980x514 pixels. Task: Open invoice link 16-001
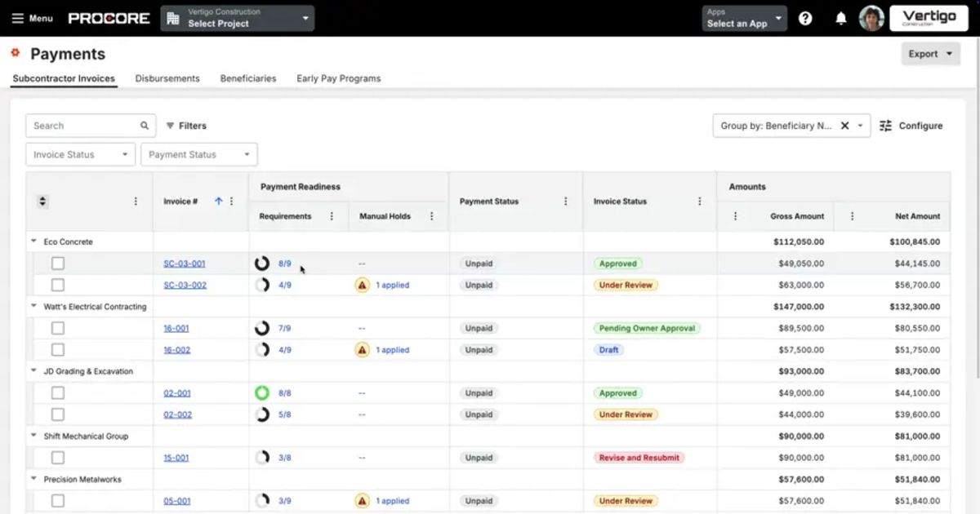pyautogui.click(x=176, y=328)
